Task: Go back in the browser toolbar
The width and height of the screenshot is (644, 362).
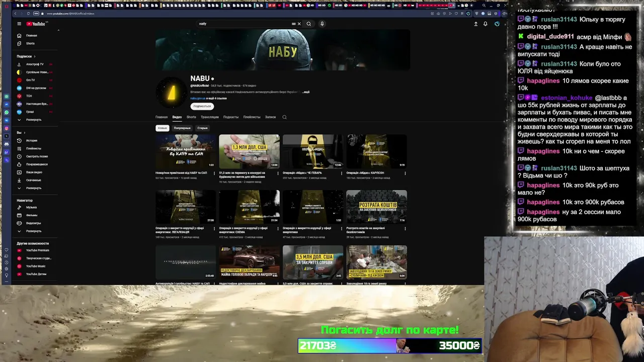Action: [x=16, y=14]
